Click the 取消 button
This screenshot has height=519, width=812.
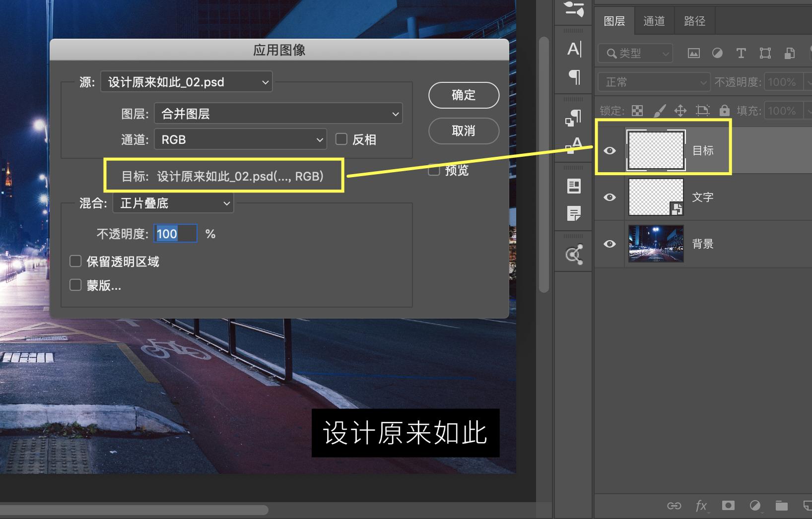point(464,131)
